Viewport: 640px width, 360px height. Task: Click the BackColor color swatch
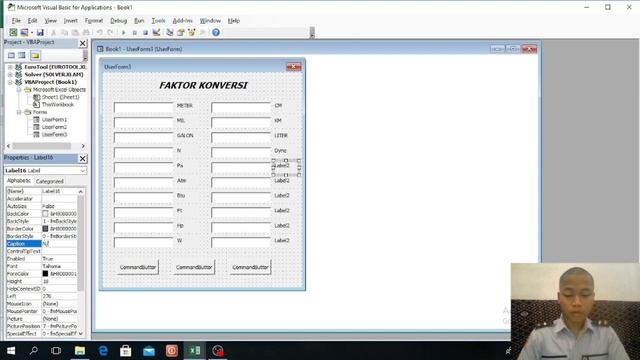click(x=45, y=213)
